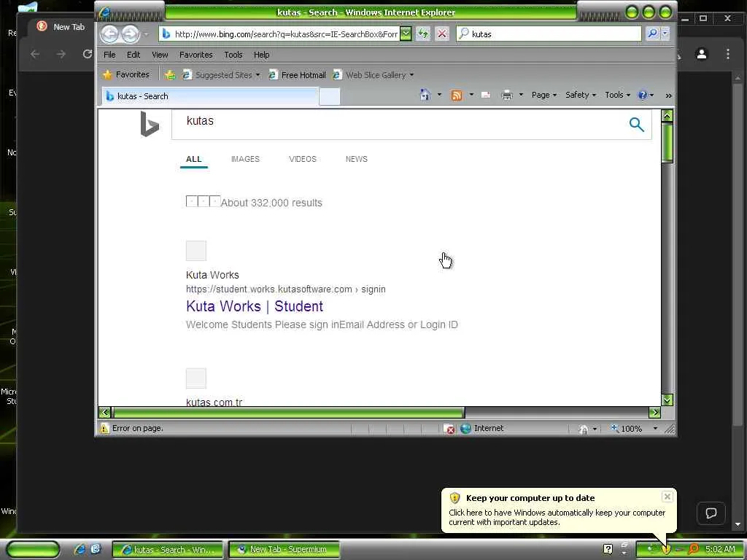This screenshot has width=747, height=560.
Task: Add page to Favorites bar icon
Action: (x=170, y=75)
